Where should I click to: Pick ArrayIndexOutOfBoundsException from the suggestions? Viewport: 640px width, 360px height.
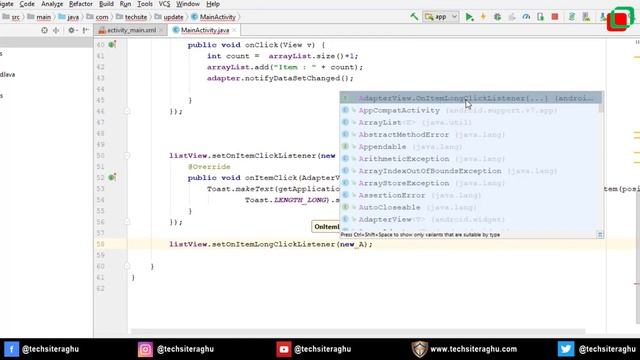click(470, 171)
